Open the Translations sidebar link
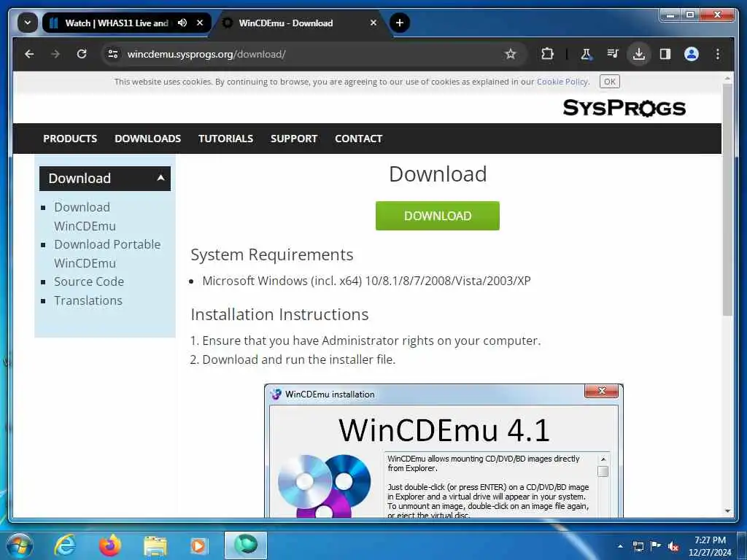 click(88, 300)
